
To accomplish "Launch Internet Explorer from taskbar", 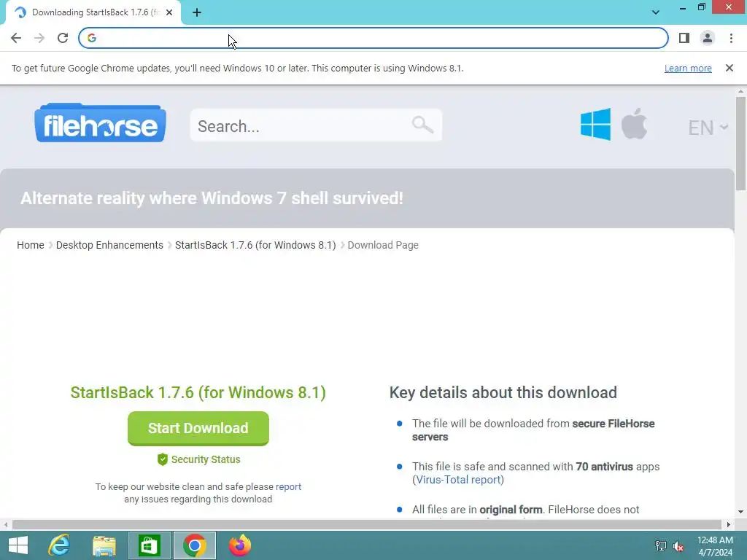I will [59, 545].
